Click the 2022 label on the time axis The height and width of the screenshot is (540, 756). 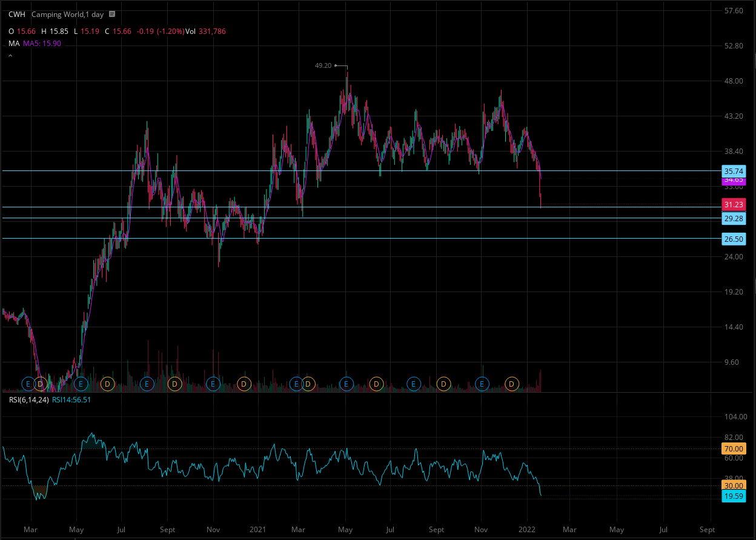[x=527, y=529]
